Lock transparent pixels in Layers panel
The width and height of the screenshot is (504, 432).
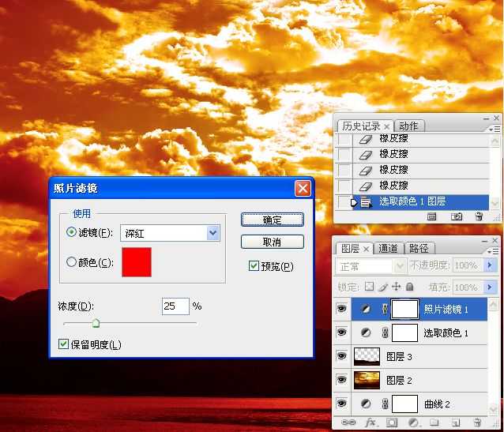[370, 286]
